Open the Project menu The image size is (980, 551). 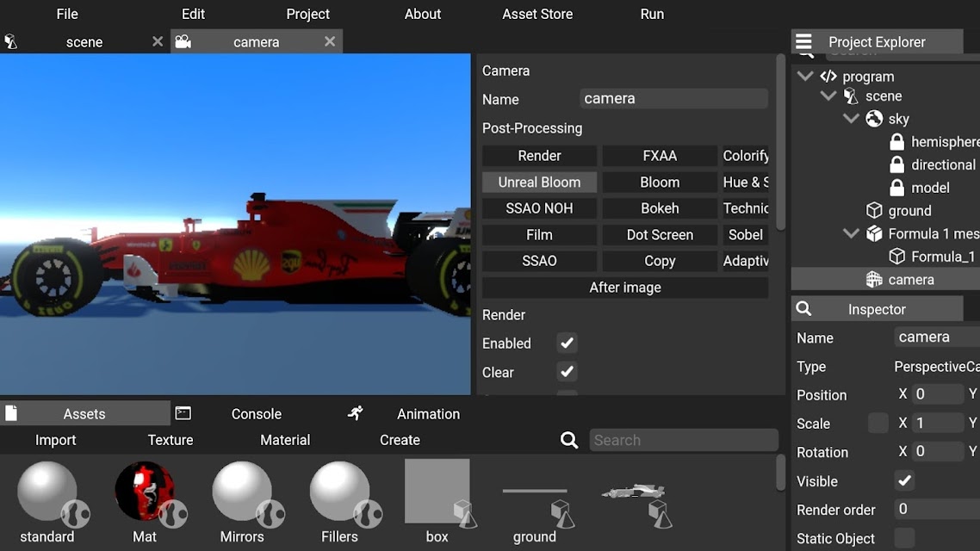point(307,14)
